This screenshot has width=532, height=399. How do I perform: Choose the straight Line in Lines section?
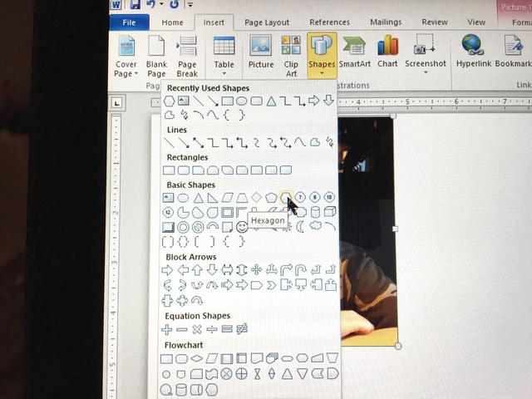tap(169, 142)
